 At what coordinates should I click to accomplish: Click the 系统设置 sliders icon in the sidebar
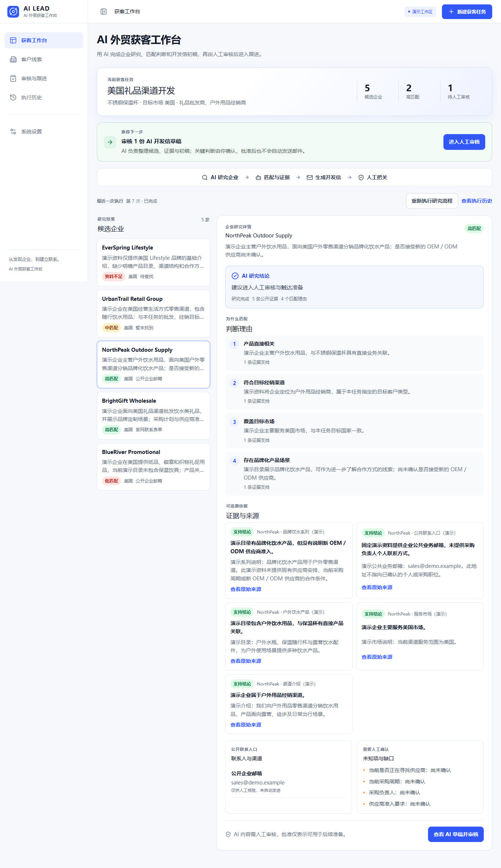click(x=13, y=132)
